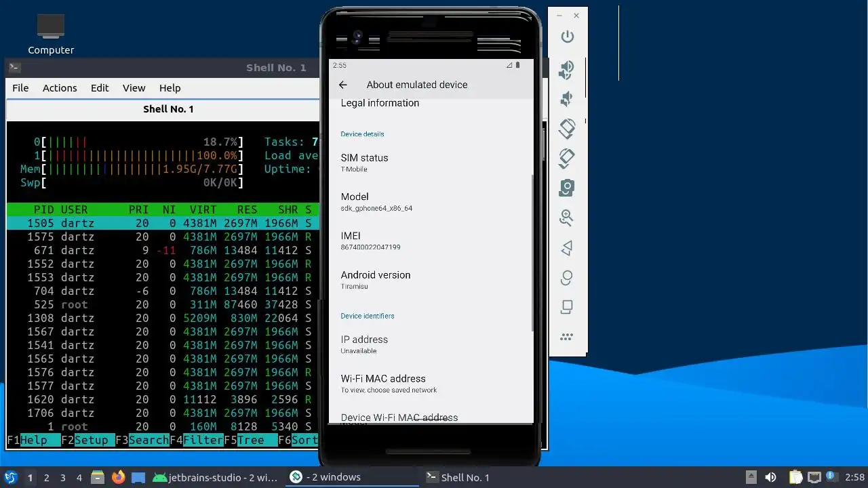Launch file manager from the taskbar

point(98,477)
